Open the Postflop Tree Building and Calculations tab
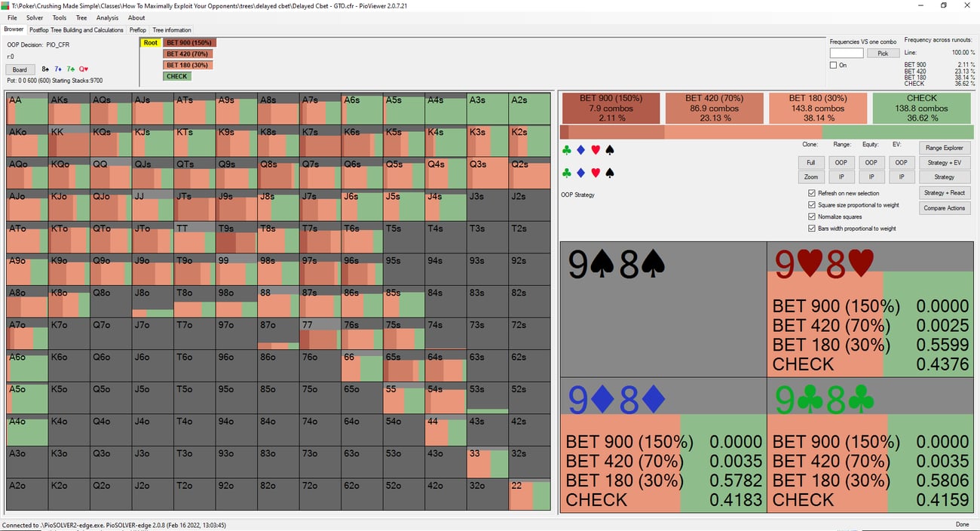 tap(76, 30)
